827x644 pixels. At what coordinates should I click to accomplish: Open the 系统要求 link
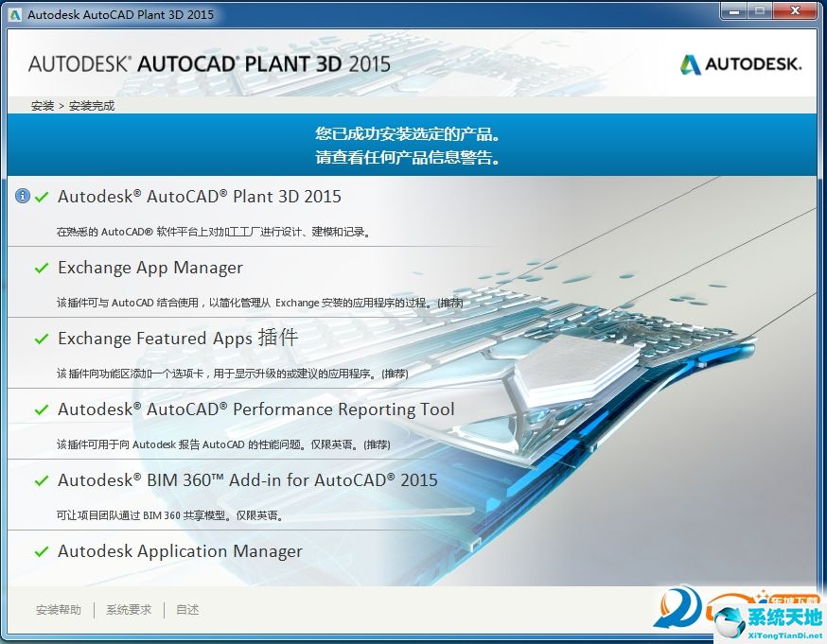[x=129, y=610]
